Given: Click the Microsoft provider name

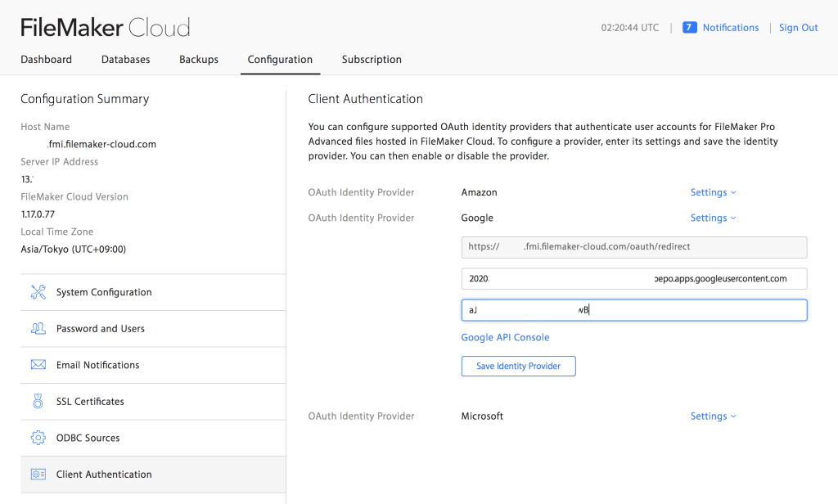Looking at the screenshot, I should coord(482,416).
